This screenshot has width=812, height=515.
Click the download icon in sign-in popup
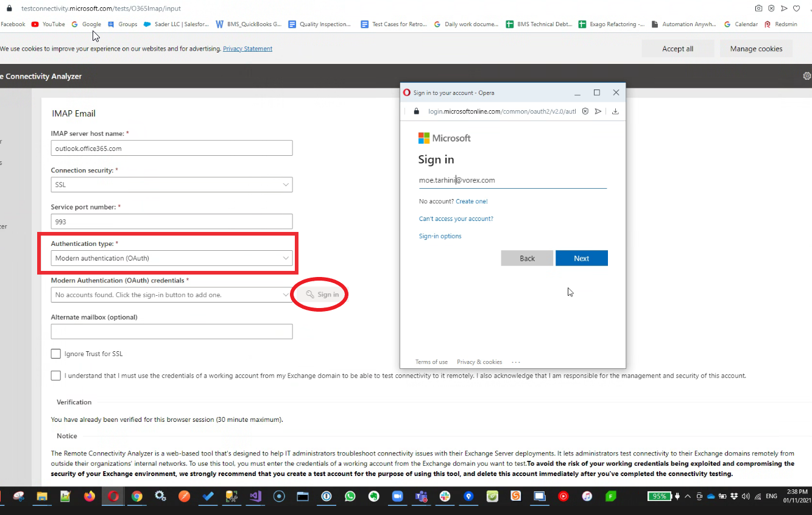tap(615, 111)
